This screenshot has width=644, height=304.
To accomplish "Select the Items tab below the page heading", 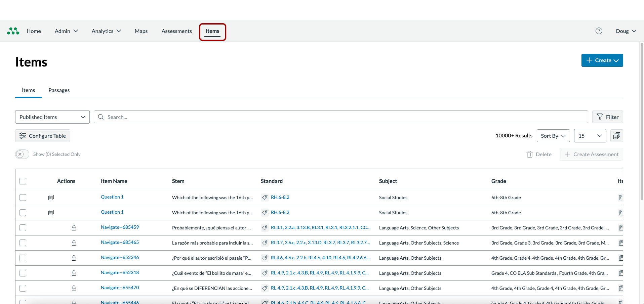I will coord(29,90).
